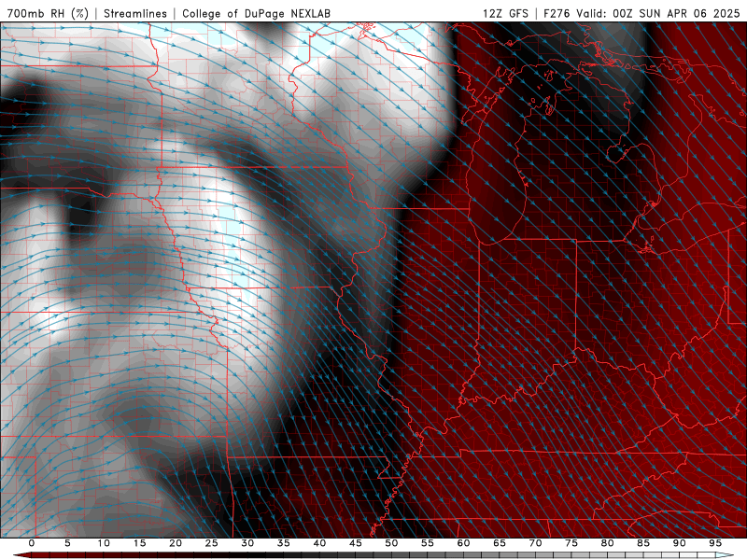The width and height of the screenshot is (747, 560).
Task: Click the colorbar label "35"
Action: point(284,543)
